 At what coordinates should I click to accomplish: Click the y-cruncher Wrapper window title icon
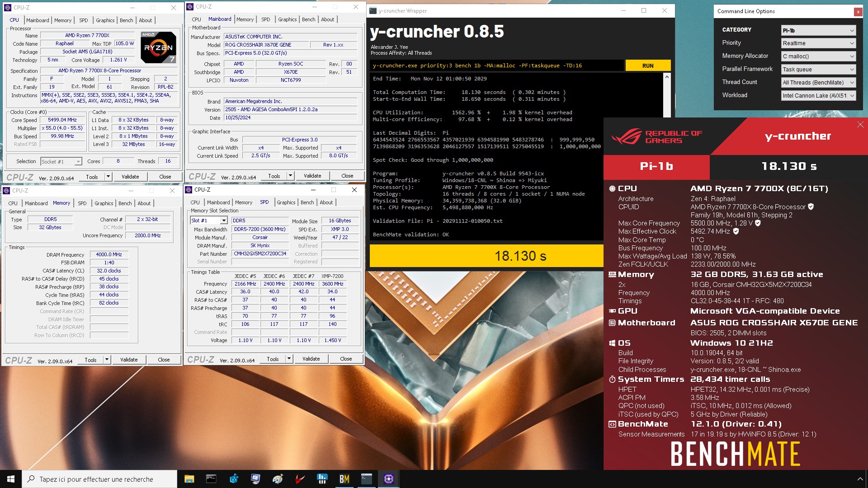tap(373, 11)
